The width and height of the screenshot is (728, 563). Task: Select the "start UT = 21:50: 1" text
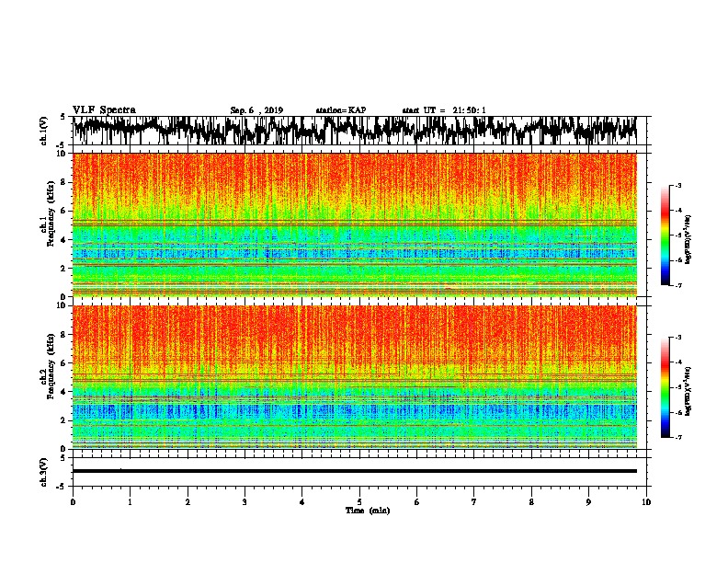pyautogui.click(x=444, y=110)
